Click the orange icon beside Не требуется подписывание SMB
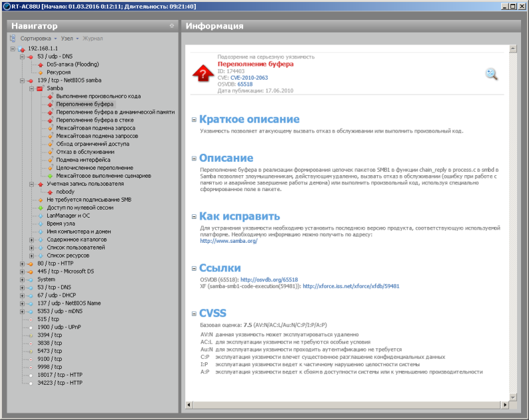Viewport: 529px width, 420px height. click(40, 200)
